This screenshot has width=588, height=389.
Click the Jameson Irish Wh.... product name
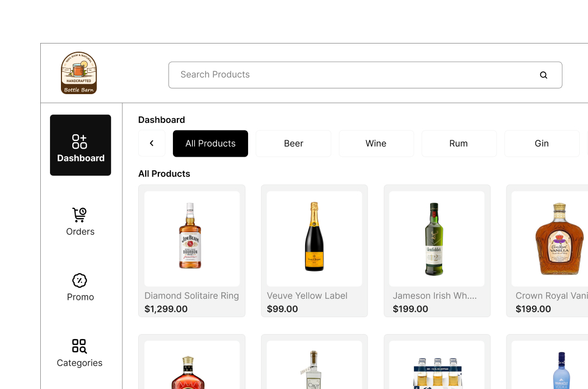coord(435,295)
